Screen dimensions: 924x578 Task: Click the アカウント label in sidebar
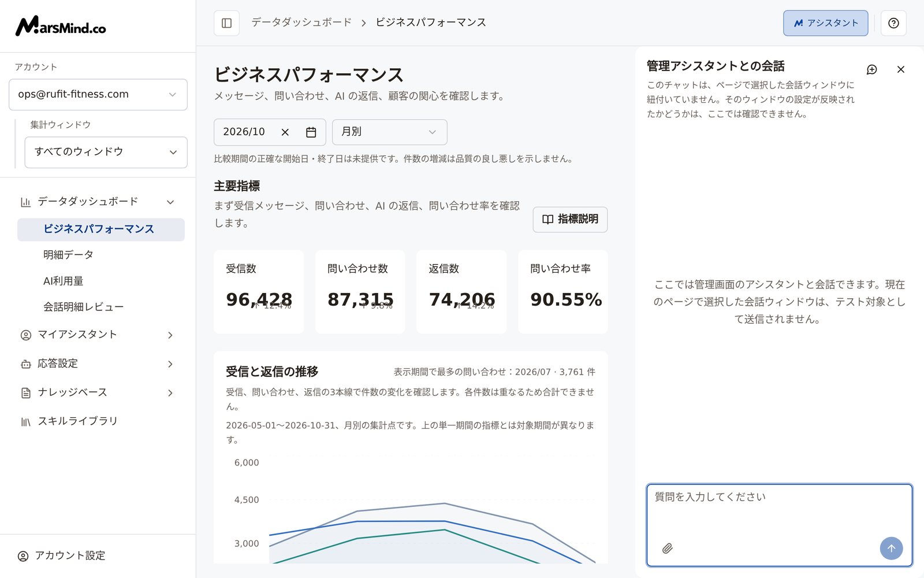click(x=36, y=67)
